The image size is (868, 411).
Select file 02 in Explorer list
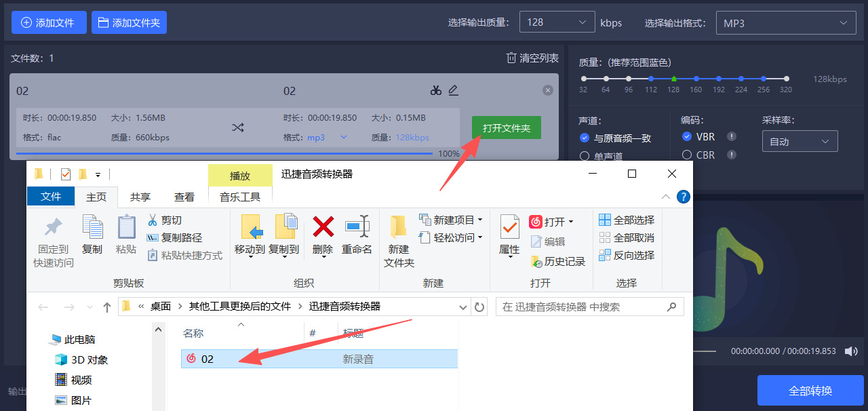pos(319,359)
